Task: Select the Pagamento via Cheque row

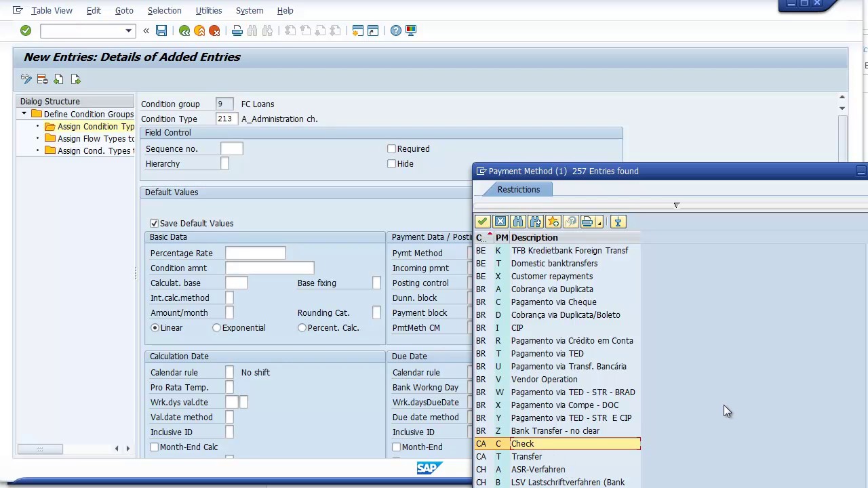Action: click(x=557, y=302)
